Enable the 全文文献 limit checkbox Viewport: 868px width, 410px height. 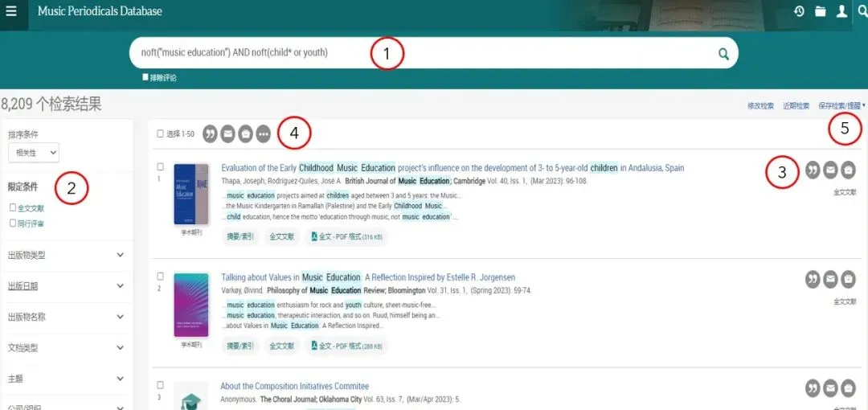(x=13, y=207)
